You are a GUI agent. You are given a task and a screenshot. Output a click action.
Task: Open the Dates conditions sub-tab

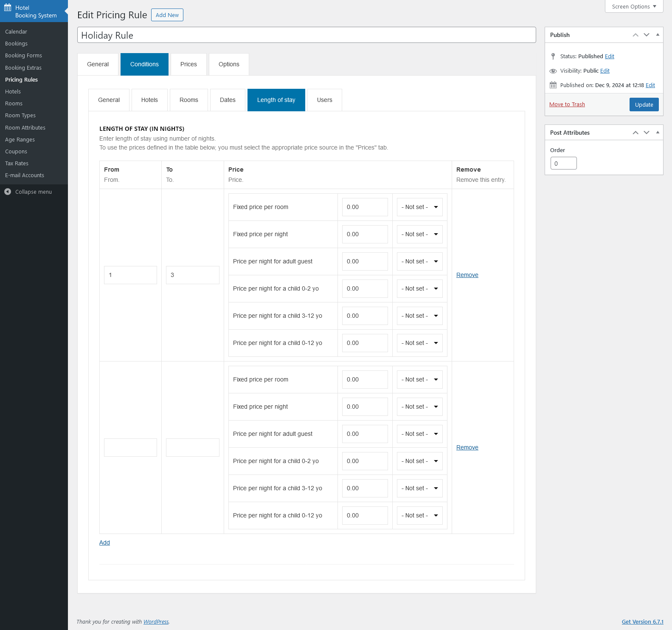[x=228, y=100]
